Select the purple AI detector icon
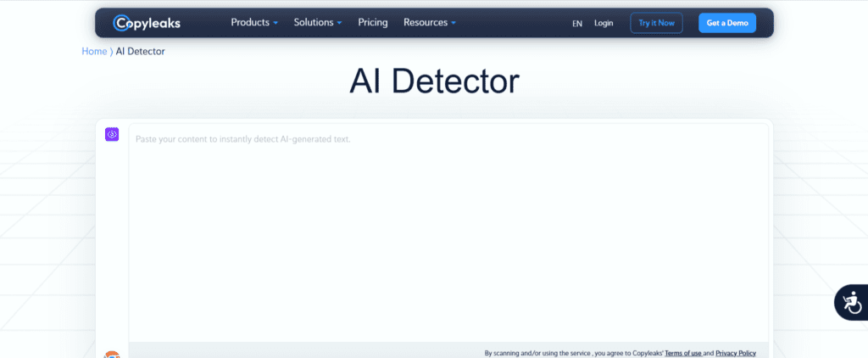Image resolution: width=868 pixels, height=358 pixels. tap(112, 134)
